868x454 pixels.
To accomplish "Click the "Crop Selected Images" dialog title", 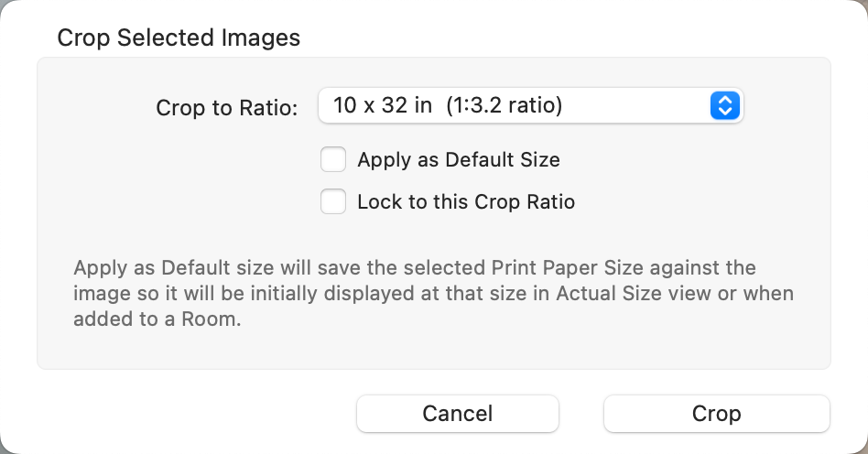I will 179,38.
